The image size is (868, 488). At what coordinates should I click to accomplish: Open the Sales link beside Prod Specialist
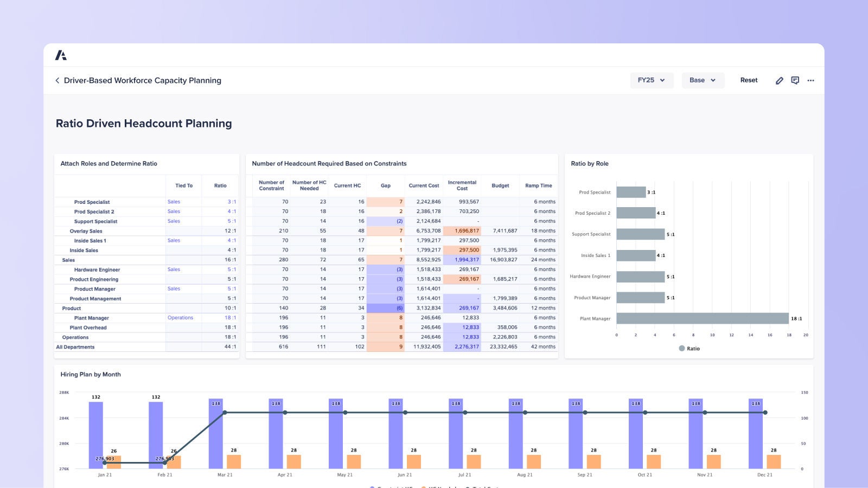coord(174,202)
